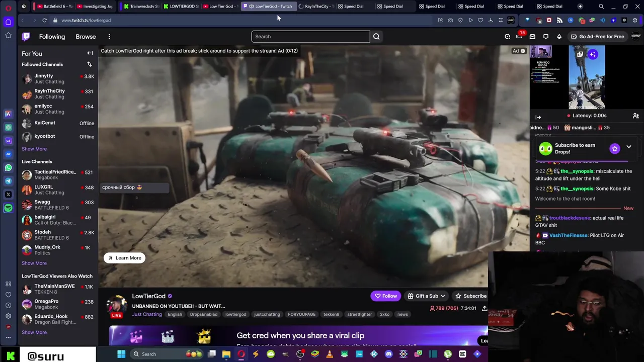Viewport: 644px width, 362px height.
Task: Open KaiCenat offline channel
Action: click(x=58, y=123)
